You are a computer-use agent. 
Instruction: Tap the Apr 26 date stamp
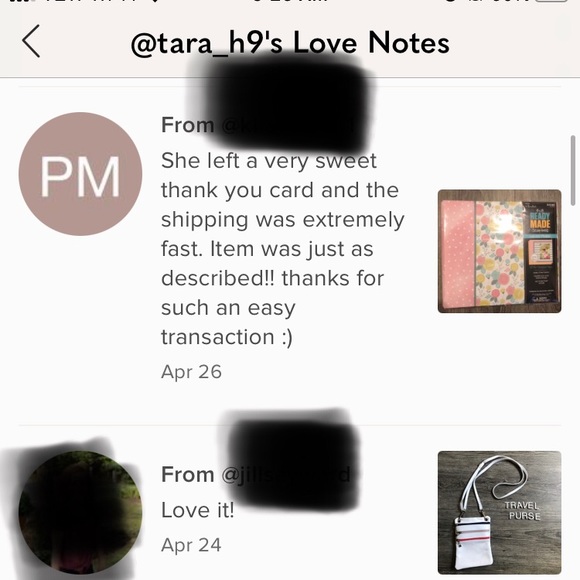191,372
